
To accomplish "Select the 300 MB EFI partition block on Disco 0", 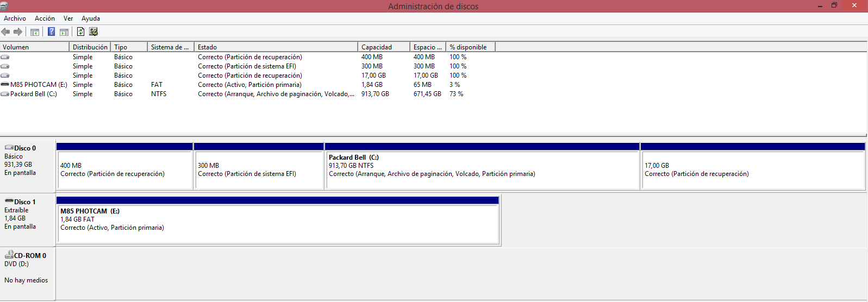I will (x=259, y=166).
